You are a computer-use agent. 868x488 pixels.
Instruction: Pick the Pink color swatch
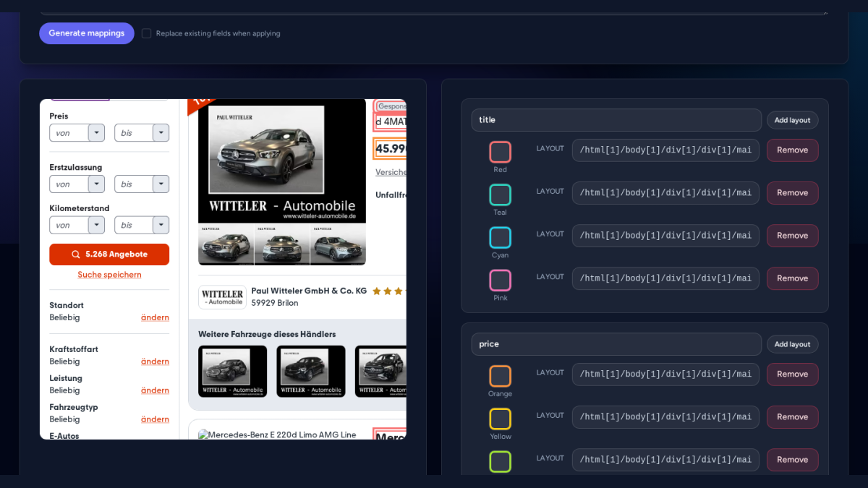[500, 280]
